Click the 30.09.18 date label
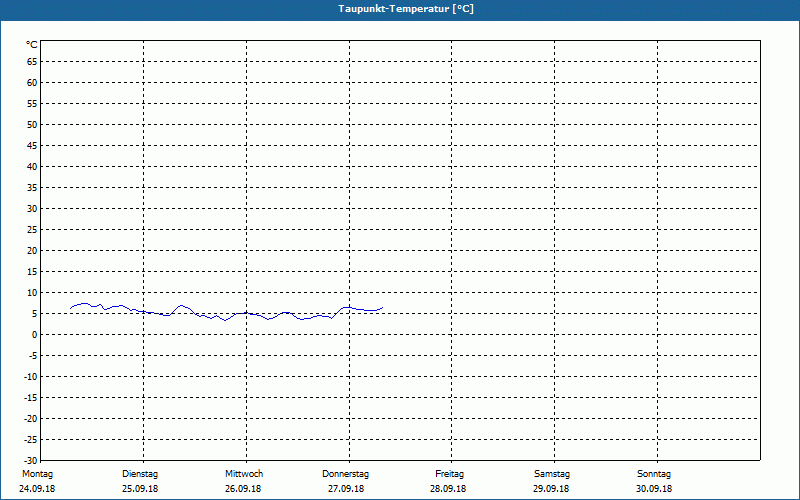Screen dimensions: 800x500 click(654, 489)
